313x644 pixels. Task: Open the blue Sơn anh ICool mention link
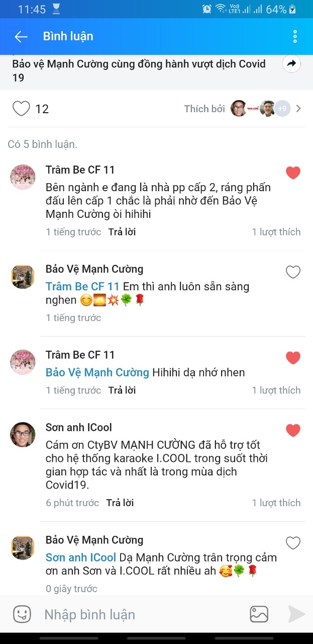[x=81, y=557]
